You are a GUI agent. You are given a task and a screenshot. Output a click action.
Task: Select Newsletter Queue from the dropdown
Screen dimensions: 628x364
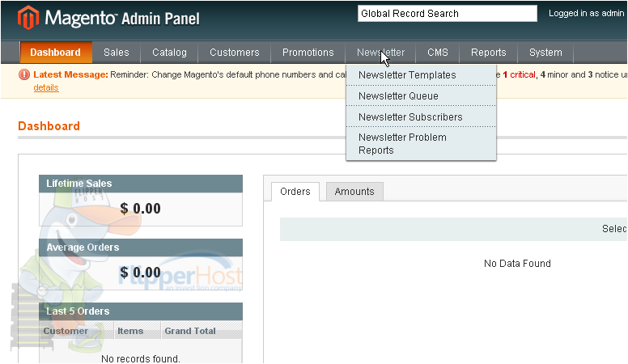421,95
